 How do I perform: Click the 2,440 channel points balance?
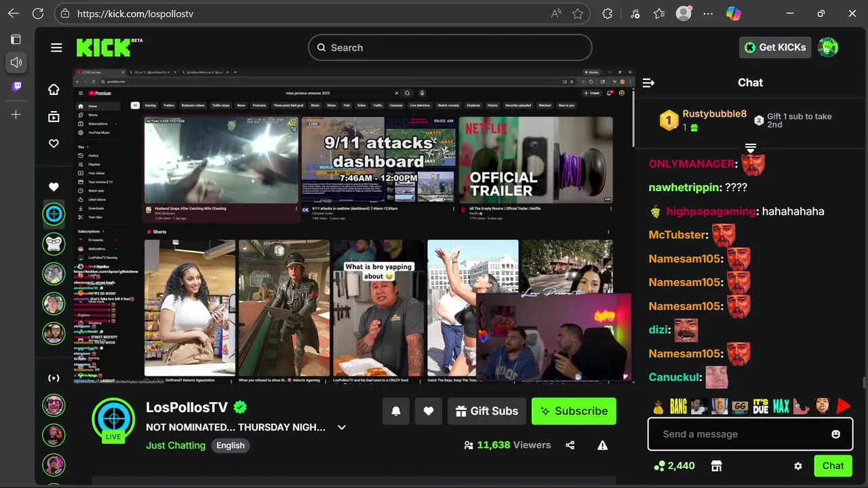coord(674,466)
